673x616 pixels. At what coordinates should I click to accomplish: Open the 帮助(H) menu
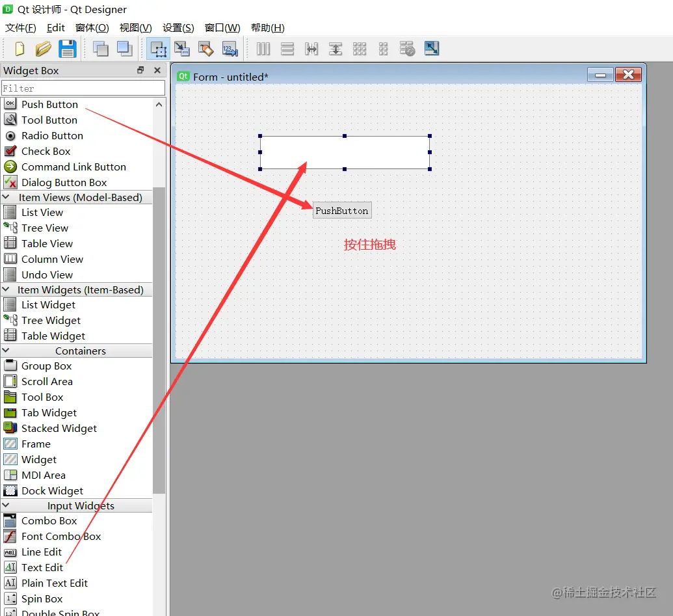click(268, 28)
